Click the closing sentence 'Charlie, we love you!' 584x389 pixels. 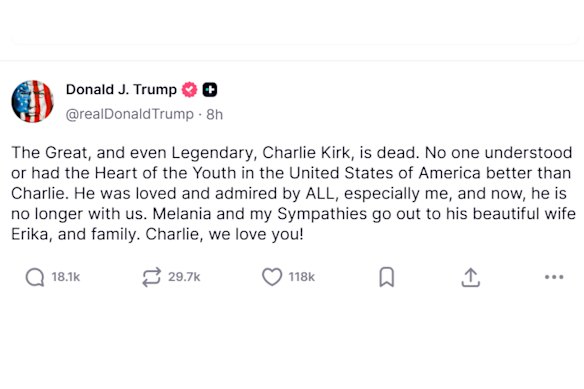click(225, 234)
